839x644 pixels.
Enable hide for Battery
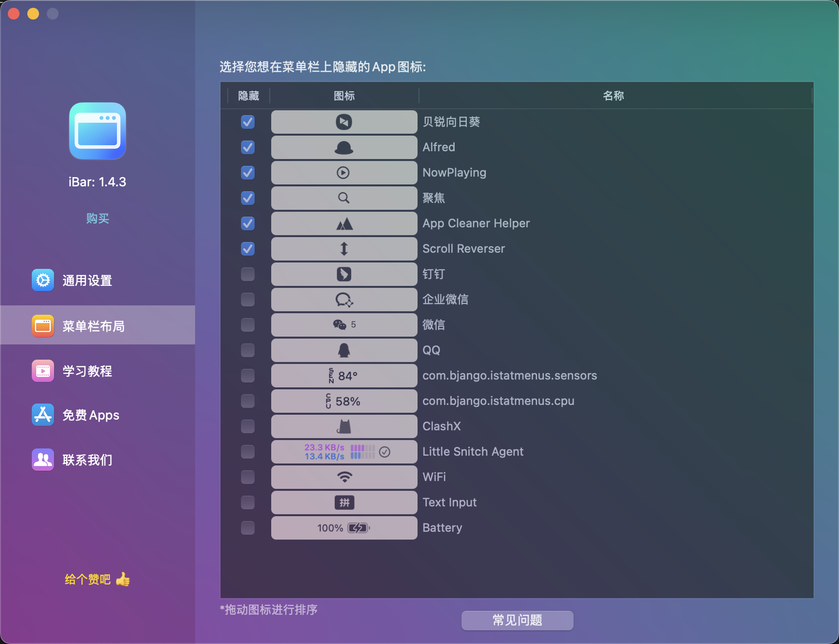(248, 528)
